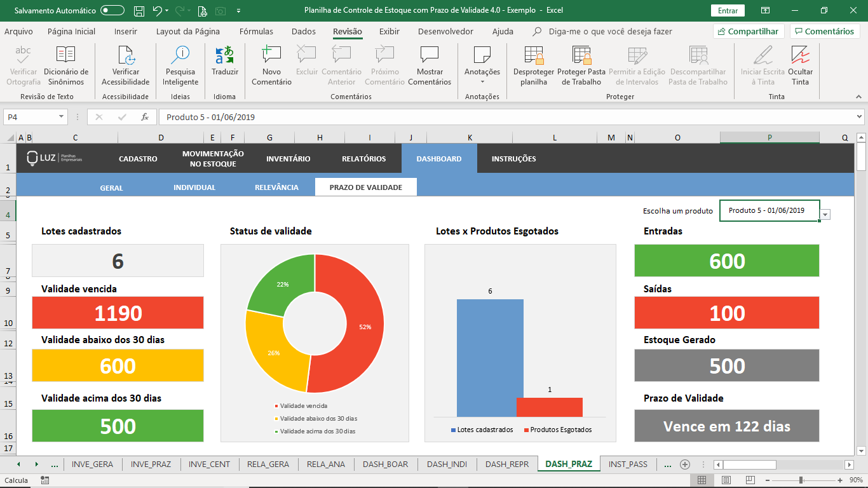Click Proteger Pasta de Trabalho icon
The height and width of the screenshot is (488, 868).
point(581,56)
